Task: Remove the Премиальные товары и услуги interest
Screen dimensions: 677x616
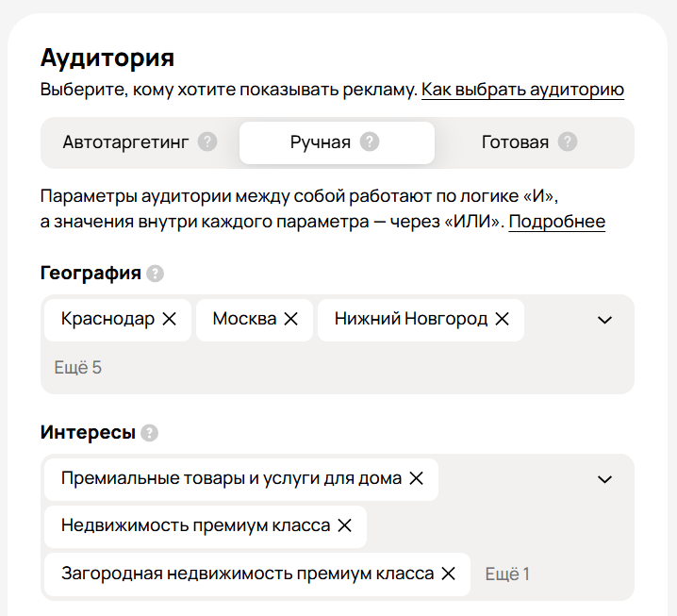Action: [416, 478]
